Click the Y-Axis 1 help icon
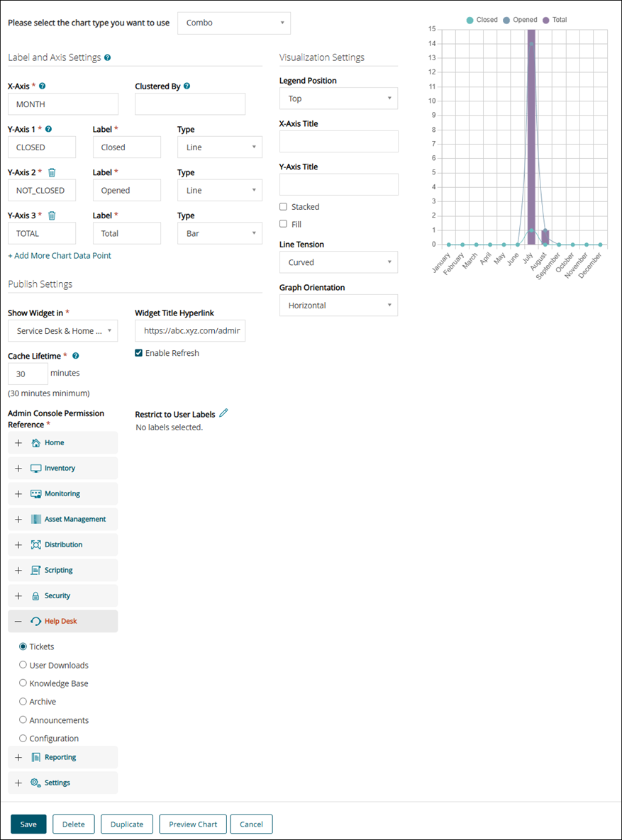The height and width of the screenshot is (840, 622). click(48, 129)
